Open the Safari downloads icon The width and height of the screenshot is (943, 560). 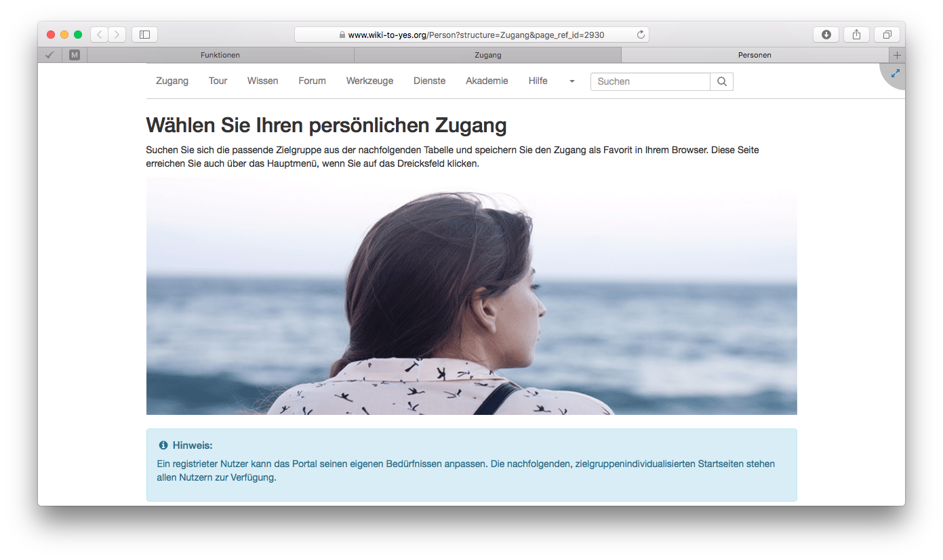tap(826, 35)
